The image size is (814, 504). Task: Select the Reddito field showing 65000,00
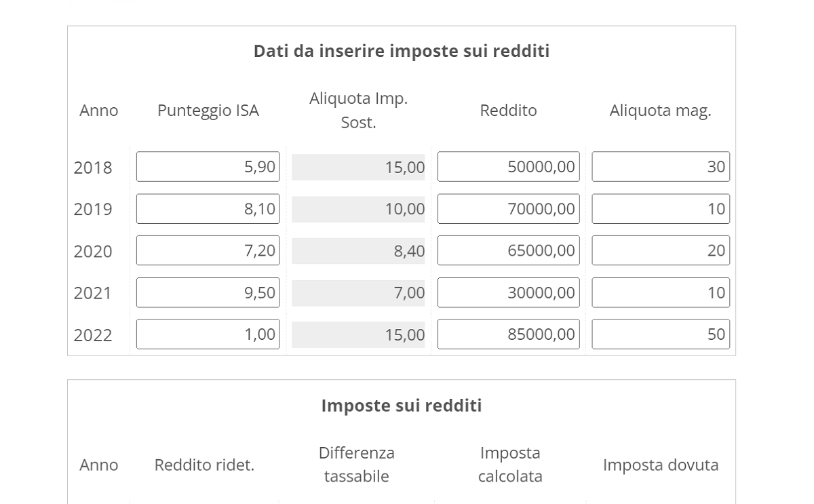click(508, 250)
